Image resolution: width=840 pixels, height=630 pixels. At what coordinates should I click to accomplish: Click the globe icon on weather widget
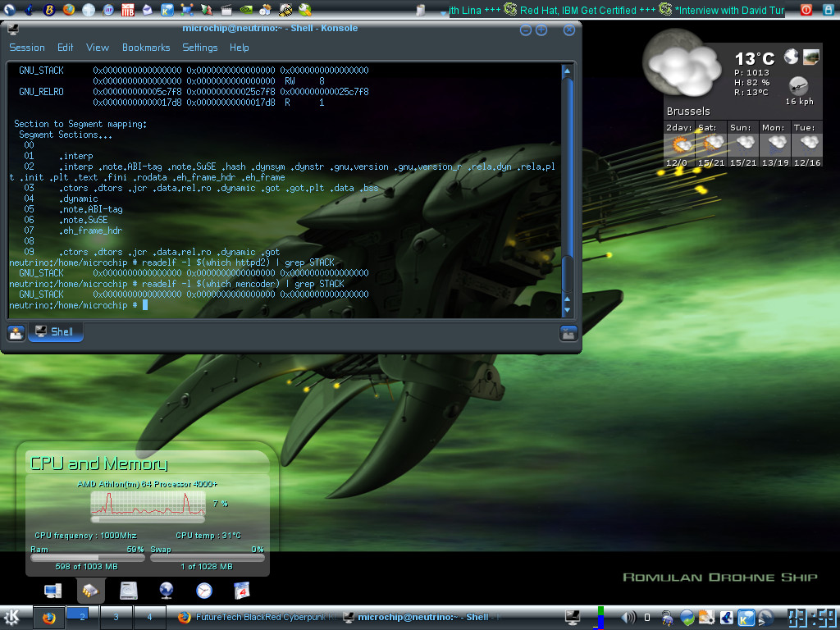click(792, 57)
